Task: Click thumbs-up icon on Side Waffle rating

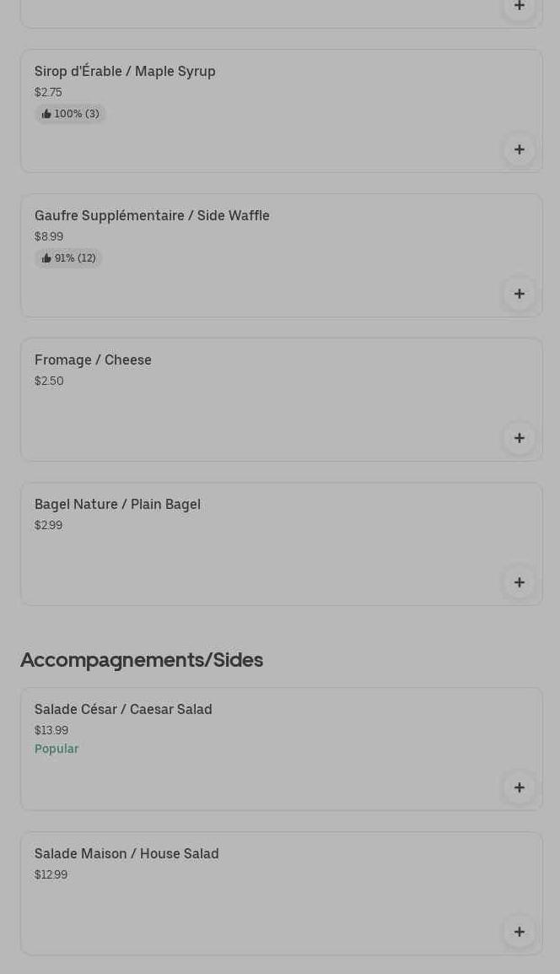Action: pyautogui.click(x=46, y=258)
